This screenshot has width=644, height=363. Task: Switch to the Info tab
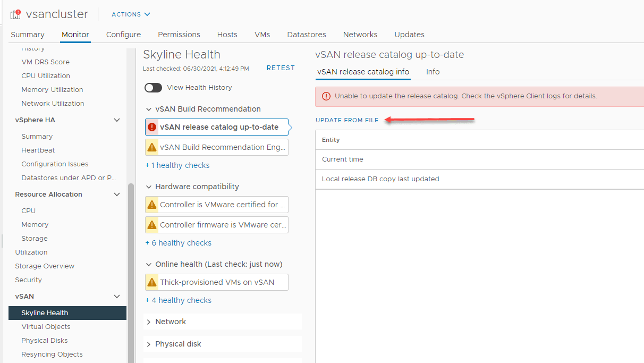pyautogui.click(x=433, y=72)
